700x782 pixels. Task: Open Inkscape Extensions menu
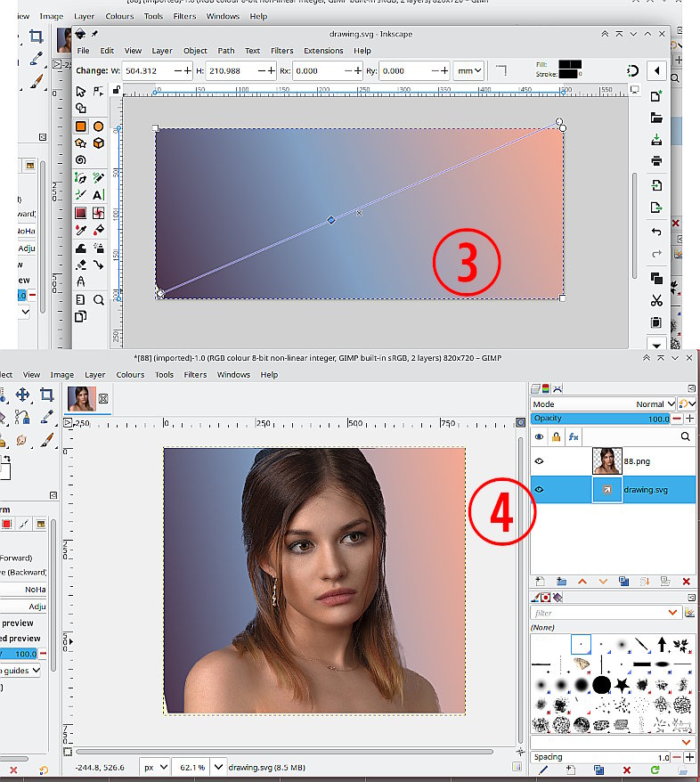323,51
